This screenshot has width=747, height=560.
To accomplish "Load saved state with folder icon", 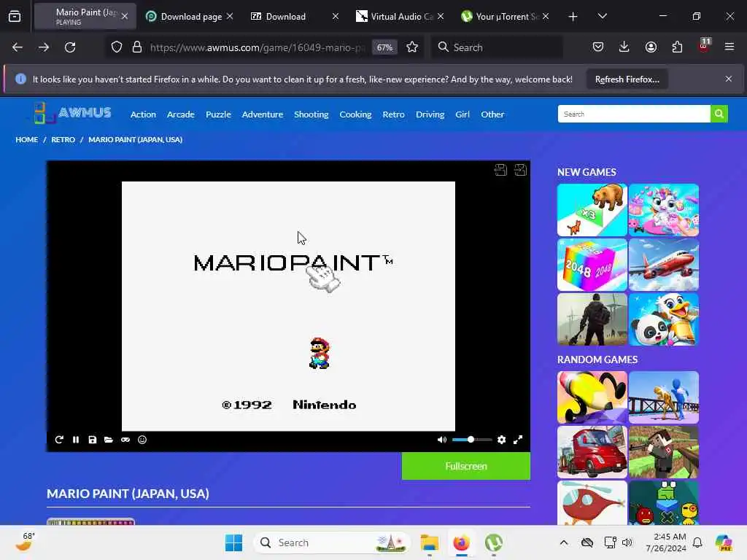I will [109, 440].
